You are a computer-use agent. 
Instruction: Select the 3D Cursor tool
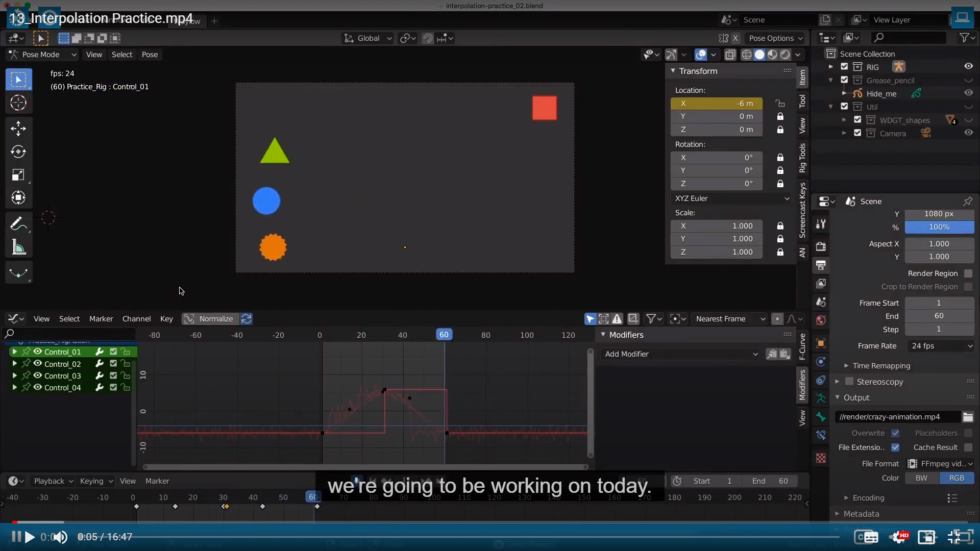click(x=18, y=103)
